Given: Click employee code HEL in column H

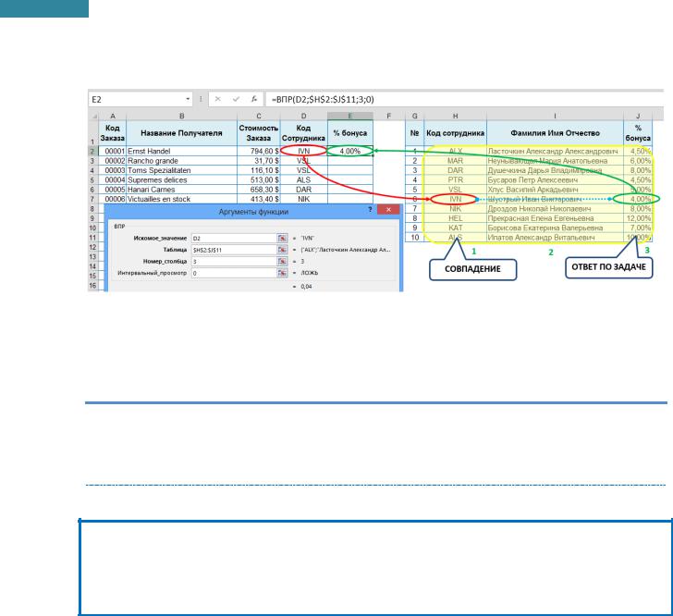Looking at the screenshot, I should [456, 218].
